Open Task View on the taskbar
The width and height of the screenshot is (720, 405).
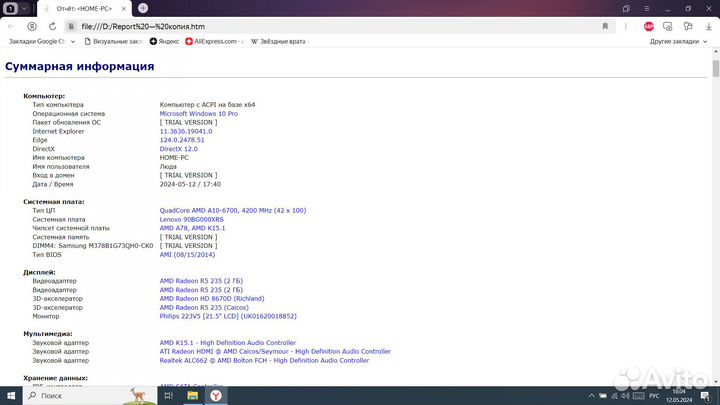click(169, 395)
